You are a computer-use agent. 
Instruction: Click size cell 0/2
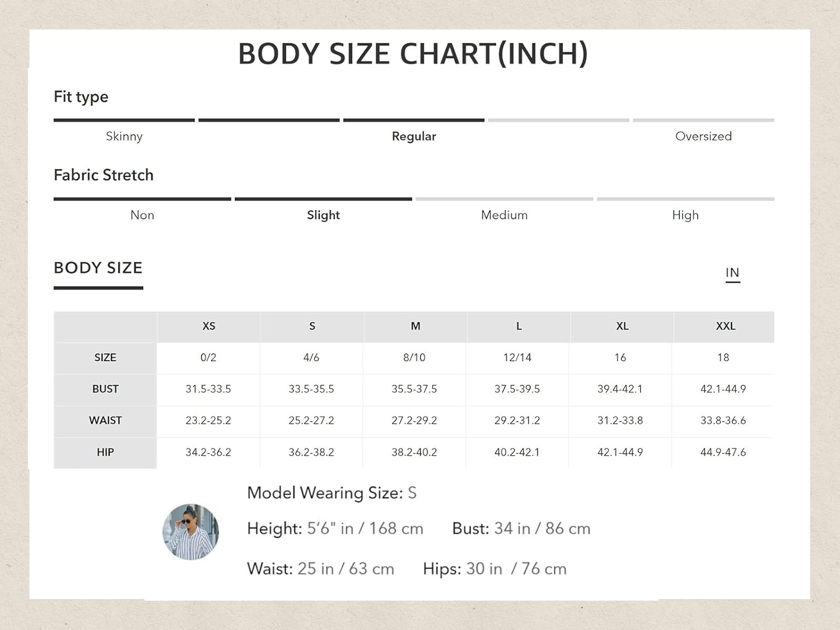tap(208, 358)
